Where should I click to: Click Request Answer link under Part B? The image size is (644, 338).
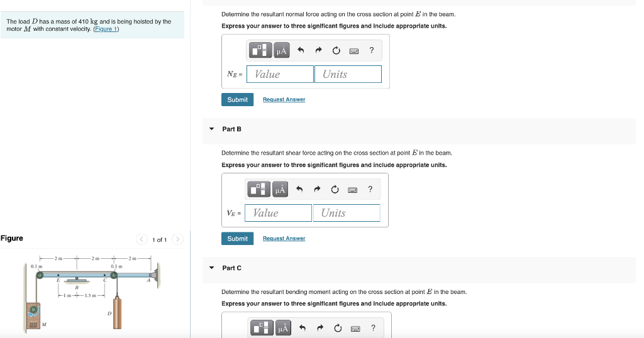pos(284,238)
